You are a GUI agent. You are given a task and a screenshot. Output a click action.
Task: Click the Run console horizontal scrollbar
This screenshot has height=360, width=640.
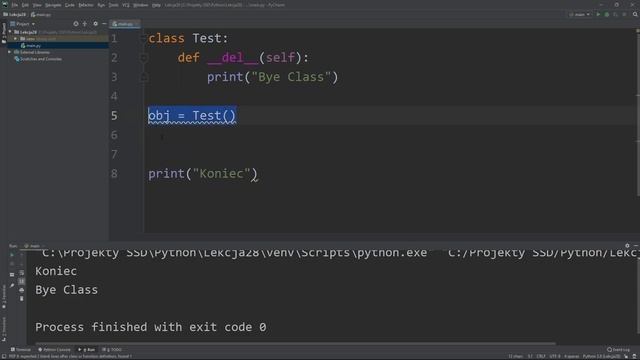tap(295, 344)
